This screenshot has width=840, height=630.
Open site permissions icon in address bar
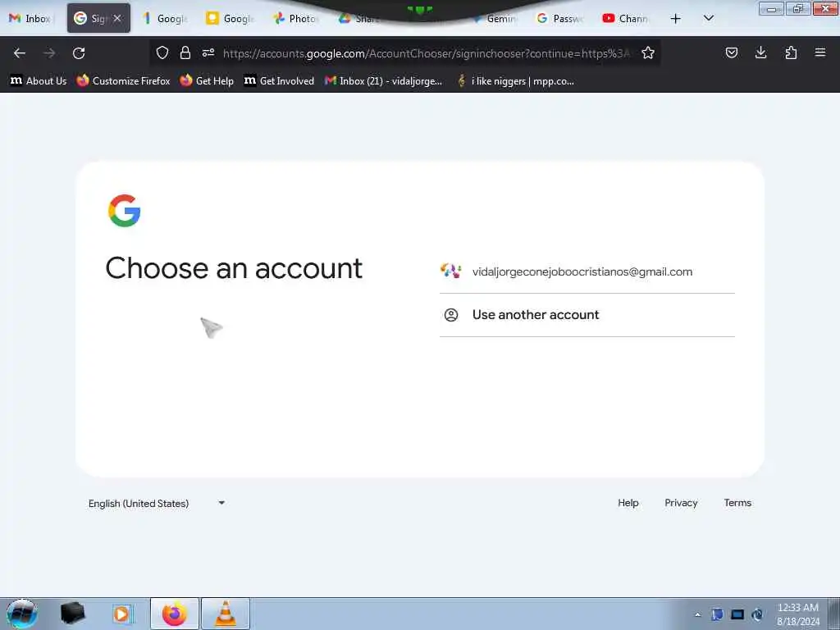tap(208, 52)
